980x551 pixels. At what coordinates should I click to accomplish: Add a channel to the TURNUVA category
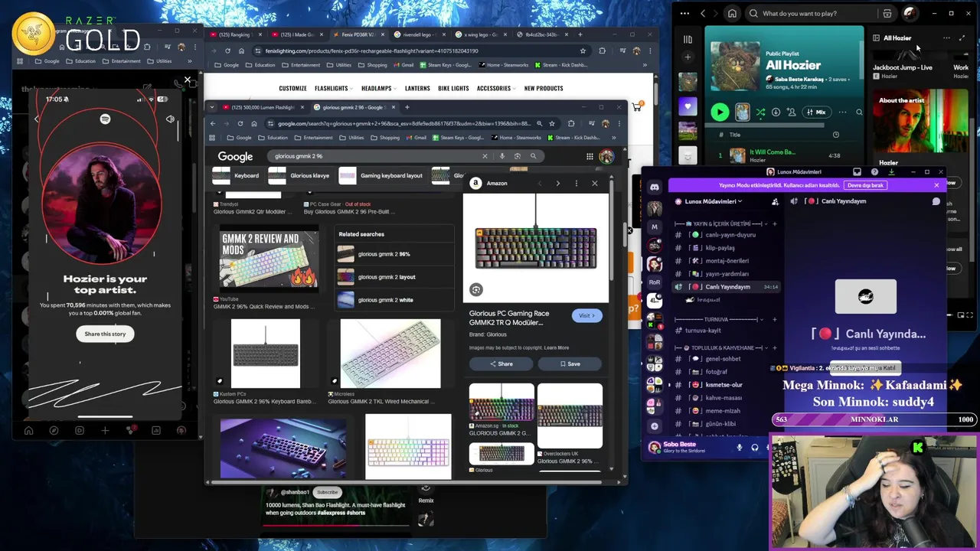coord(774,319)
